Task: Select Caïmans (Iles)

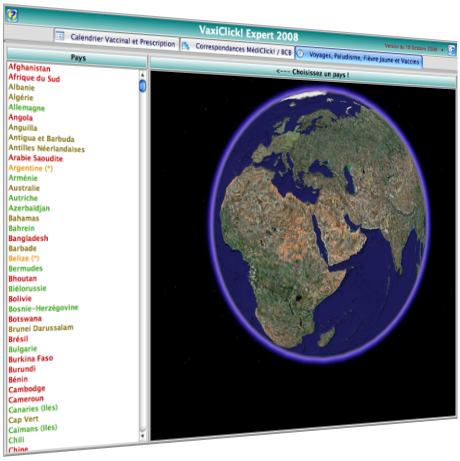Action: [x=33, y=429]
